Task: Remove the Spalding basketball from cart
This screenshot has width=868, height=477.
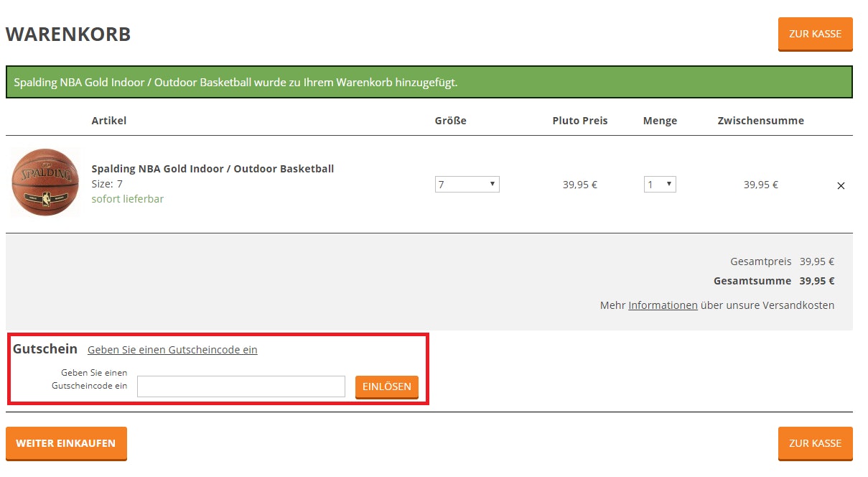Action: click(841, 185)
